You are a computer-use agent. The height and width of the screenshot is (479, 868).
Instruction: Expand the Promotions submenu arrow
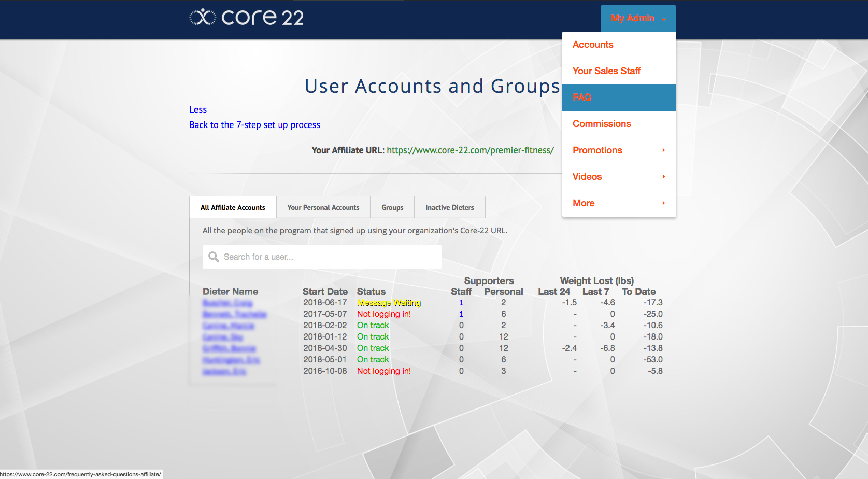pos(663,150)
